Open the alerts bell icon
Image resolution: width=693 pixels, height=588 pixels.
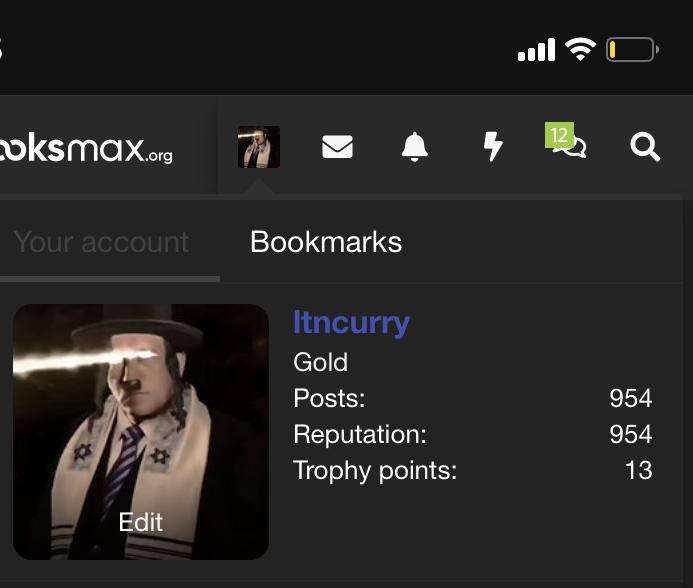coord(414,148)
